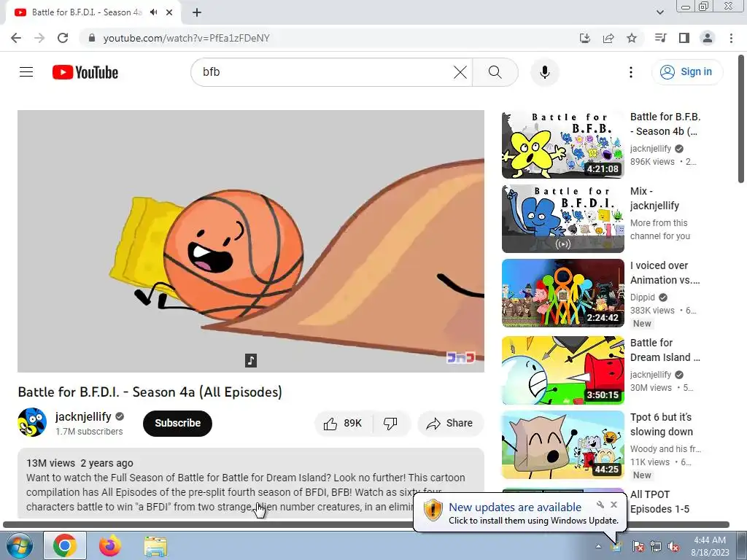The height and width of the screenshot is (560, 747).
Task: Open I voiced over Animation vs. thumbnail
Action: click(562, 293)
